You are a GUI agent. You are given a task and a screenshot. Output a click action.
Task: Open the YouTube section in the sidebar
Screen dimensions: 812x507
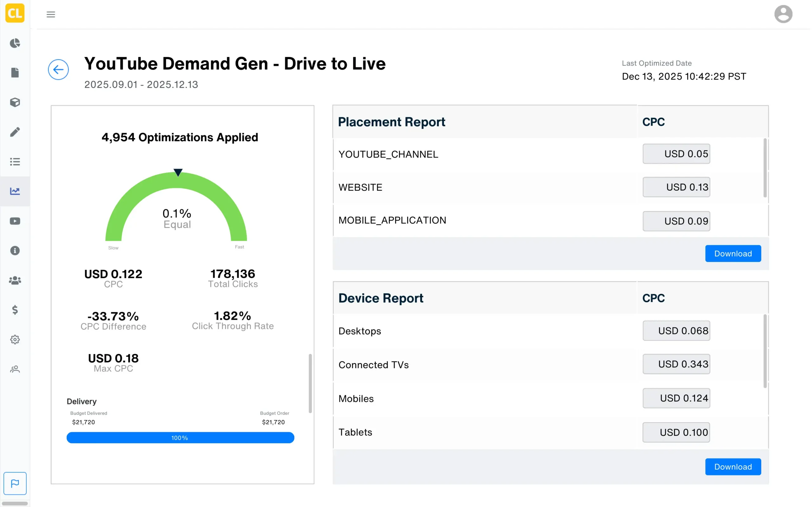click(x=15, y=221)
